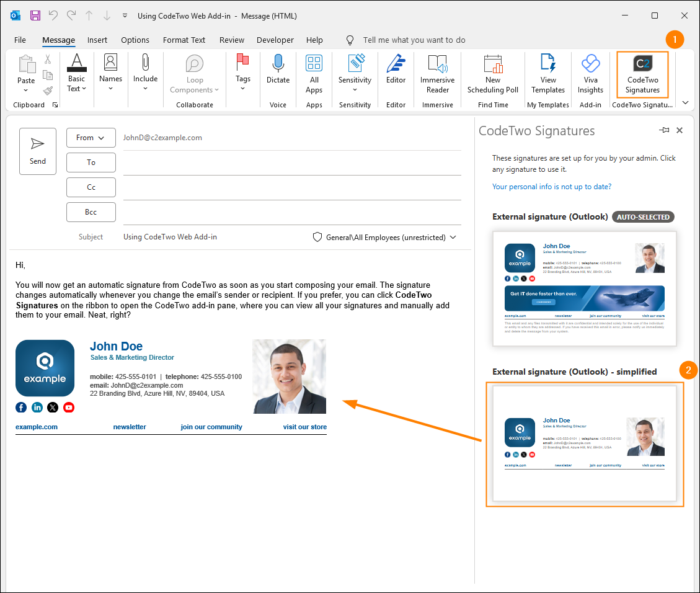Click the Undo arrow in title bar
700x593 pixels.
(53, 16)
